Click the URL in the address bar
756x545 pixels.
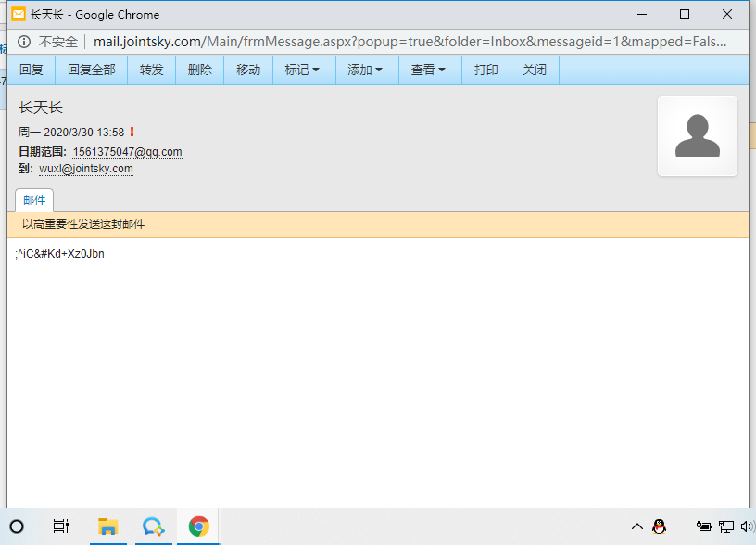(x=409, y=42)
